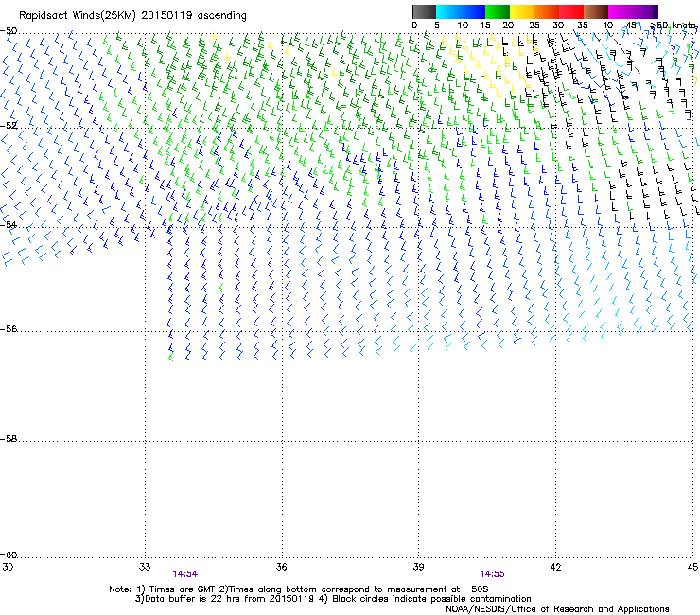Click the magenta-purple 40-50 knots color segment
This screenshot has height=615, width=700.
(633, 11)
